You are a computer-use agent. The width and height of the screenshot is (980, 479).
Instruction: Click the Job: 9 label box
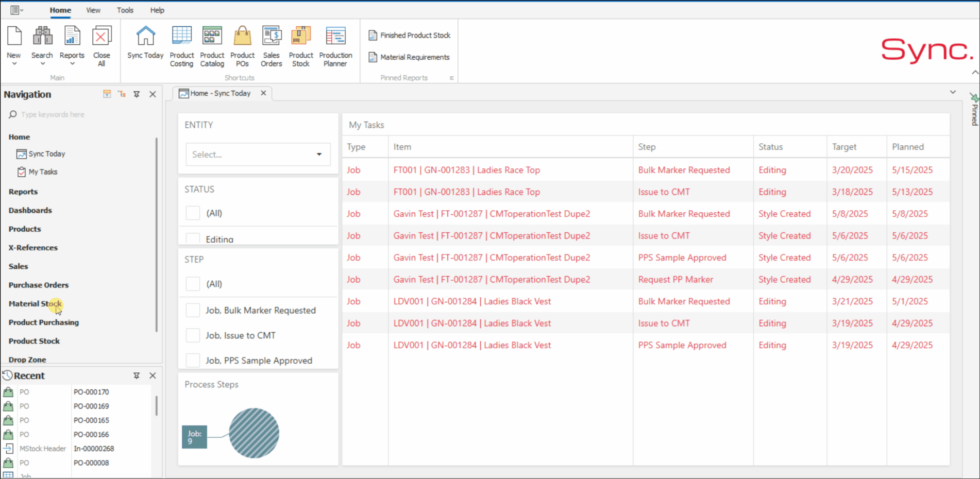coord(194,437)
